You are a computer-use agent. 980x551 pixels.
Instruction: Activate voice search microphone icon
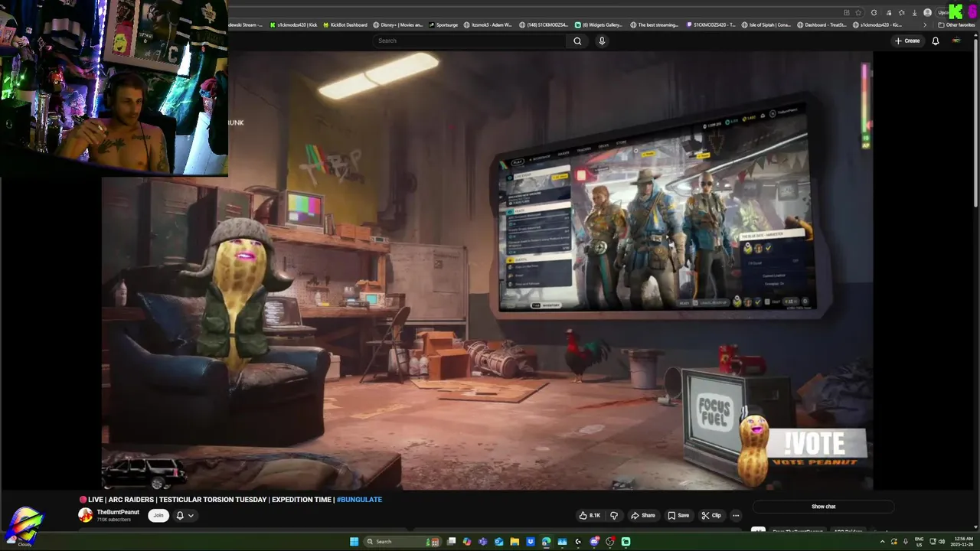602,41
